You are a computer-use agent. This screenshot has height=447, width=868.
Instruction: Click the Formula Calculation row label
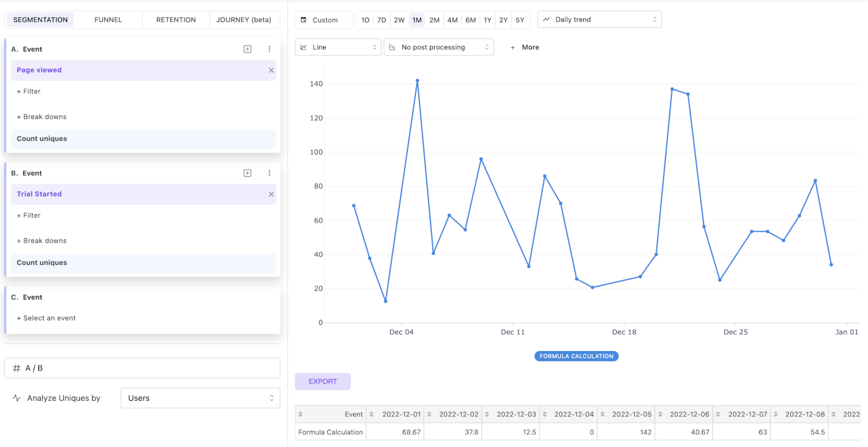(x=330, y=432)
